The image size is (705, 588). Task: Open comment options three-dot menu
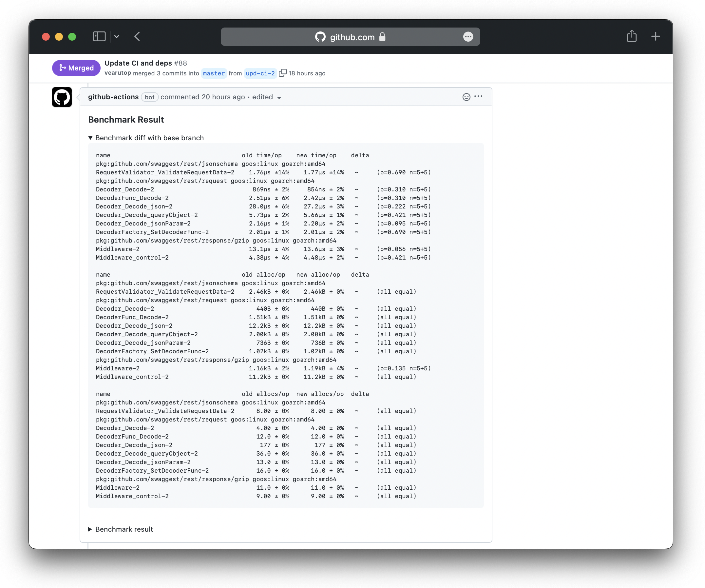pyautogui.click(x=478, y=97)
